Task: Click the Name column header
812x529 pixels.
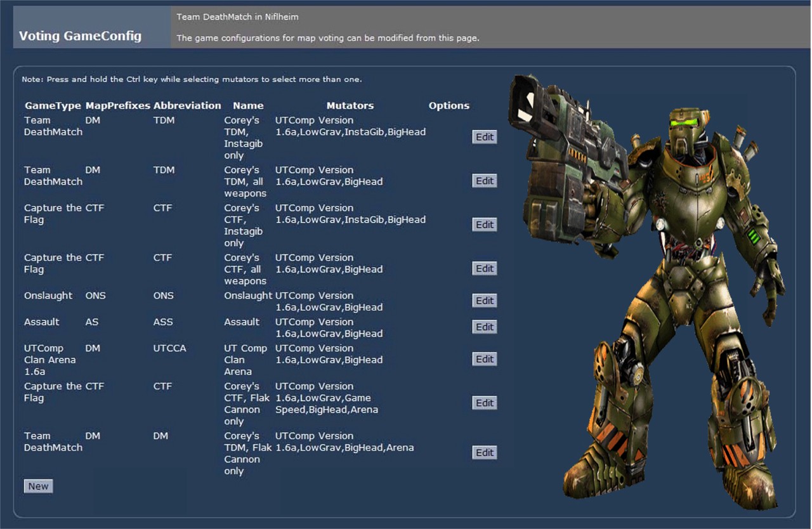Action: click(248, 105)
